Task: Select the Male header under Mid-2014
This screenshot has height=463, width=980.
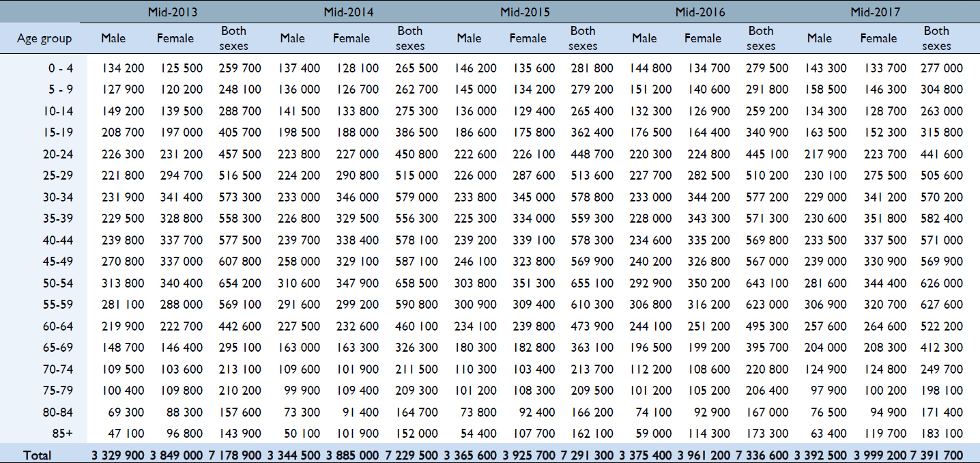Action: click(x=292, y=38)
